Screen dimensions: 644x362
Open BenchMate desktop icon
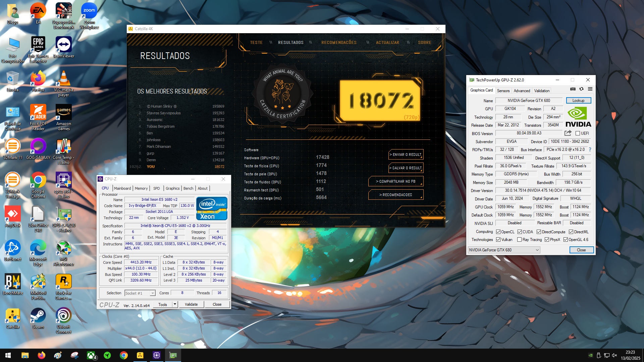(x=13, y=284)
